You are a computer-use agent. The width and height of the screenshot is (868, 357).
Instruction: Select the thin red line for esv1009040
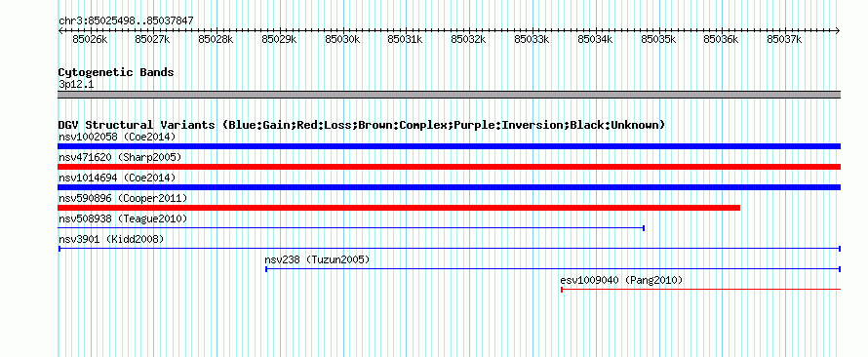tap(701, 290)
